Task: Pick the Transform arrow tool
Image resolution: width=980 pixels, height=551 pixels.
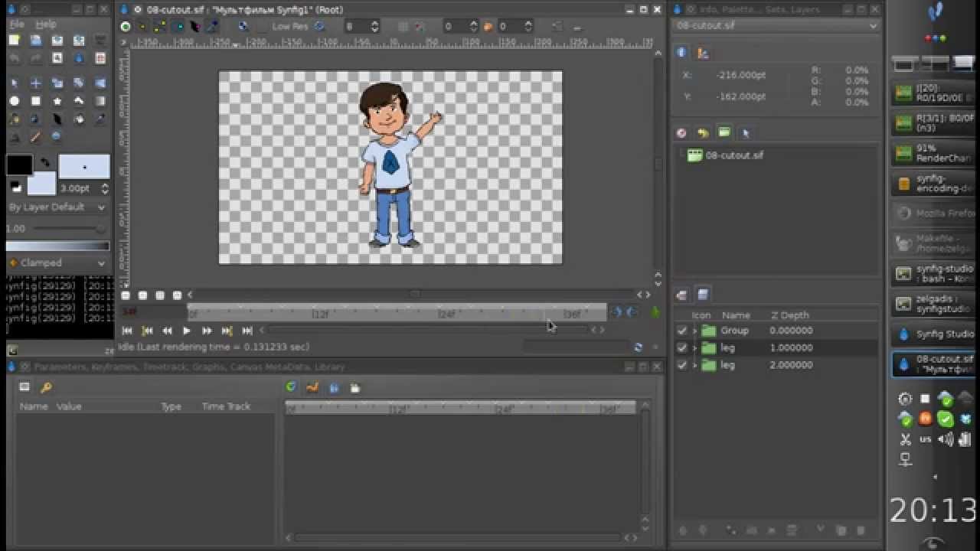Action: tap(14, 83)
